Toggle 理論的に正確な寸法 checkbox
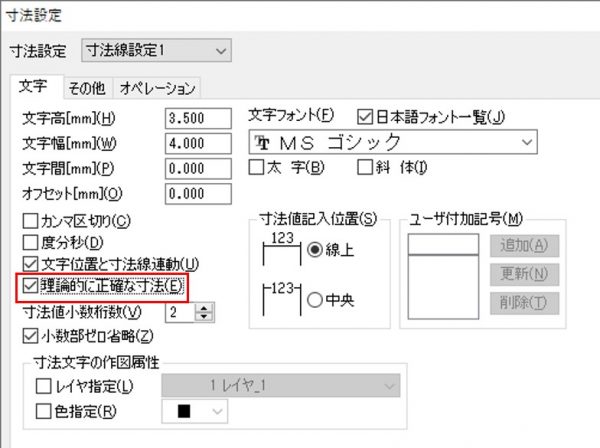Image resolution: width=600 pixels, height=448 pixels. [30, 285]
